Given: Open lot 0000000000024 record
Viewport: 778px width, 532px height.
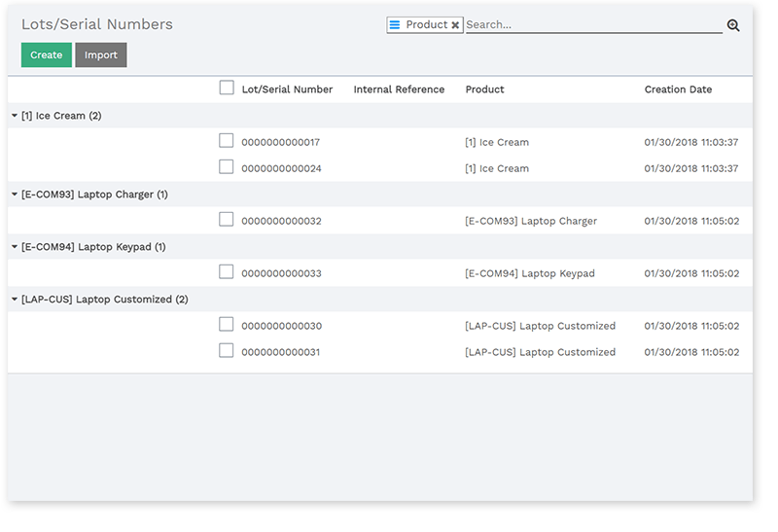Looking at the screenshot, I should click(281, 168).
